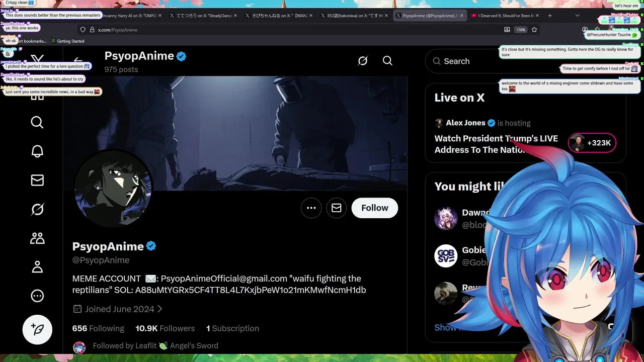Select the PsyopAnime browser tab
This screenshot has width=644, height=362.
pyautogui.click(x=430, y=16)
